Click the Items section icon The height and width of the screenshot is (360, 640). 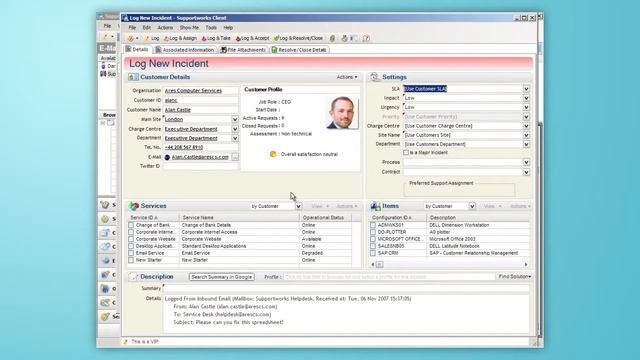[375, 206]
